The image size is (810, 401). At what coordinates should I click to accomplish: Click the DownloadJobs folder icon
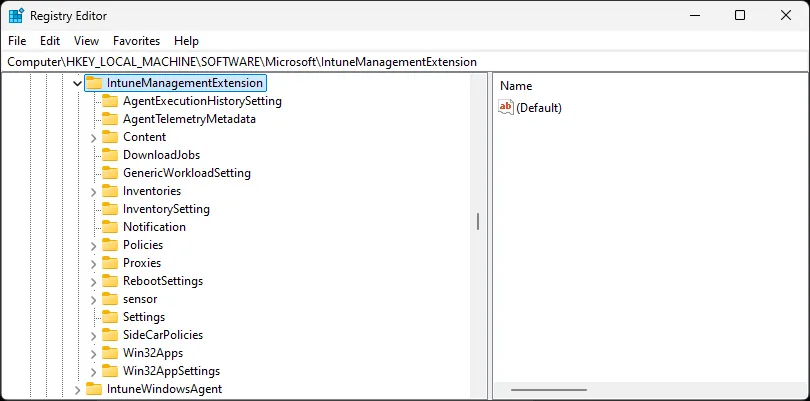pos(110,155)
